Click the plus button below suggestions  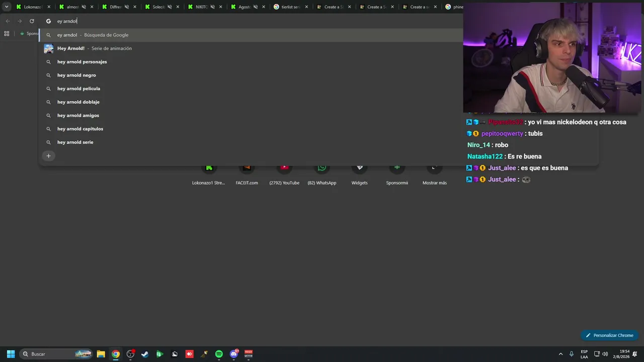pyautogui.click(x=48, y=156)
